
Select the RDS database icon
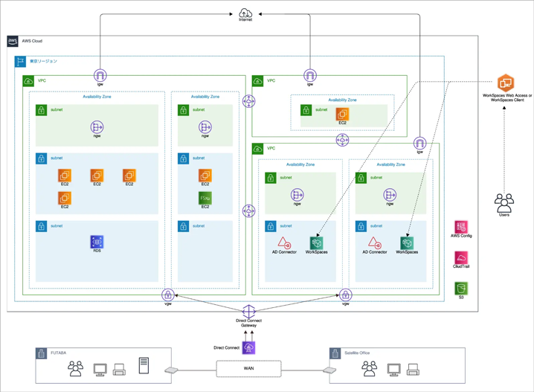point(97,242)
